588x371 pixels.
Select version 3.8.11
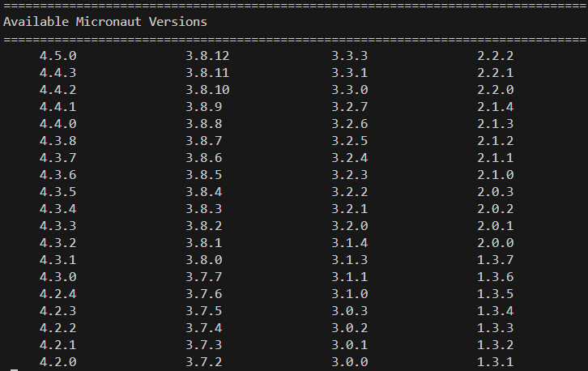click(x=207, y=73)
